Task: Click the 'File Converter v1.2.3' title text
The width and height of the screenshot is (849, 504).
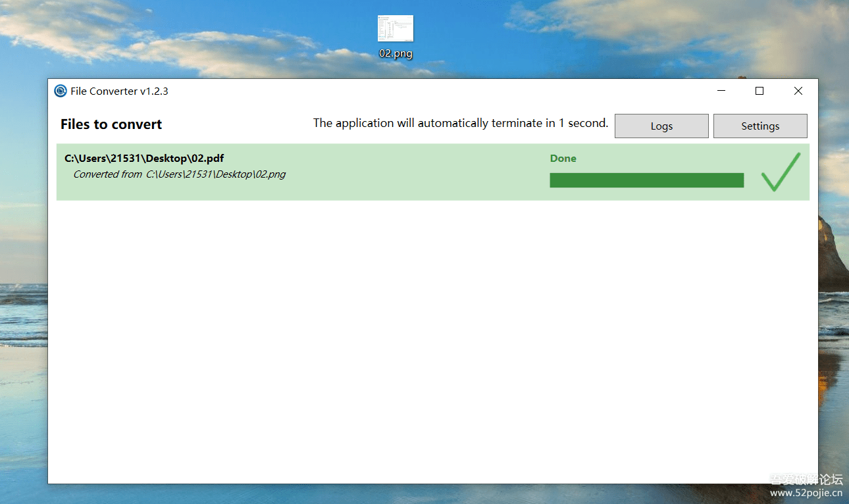Action: point(119,91)
